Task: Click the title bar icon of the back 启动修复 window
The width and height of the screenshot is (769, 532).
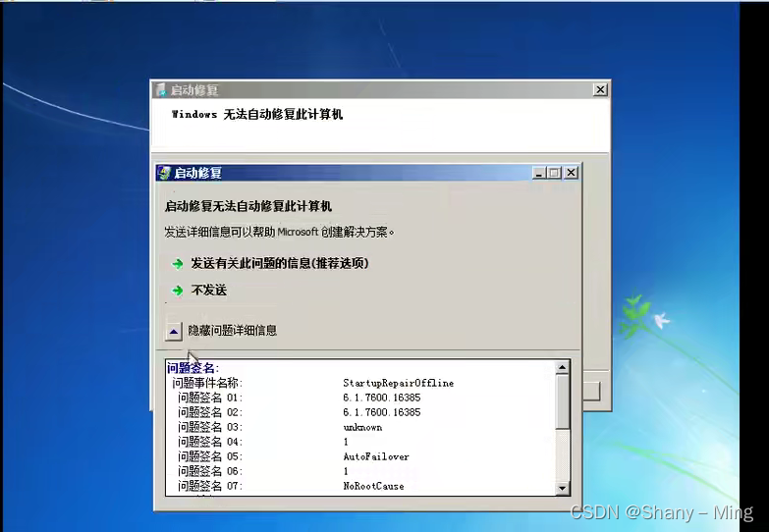Action: click(x=160, y=89)
